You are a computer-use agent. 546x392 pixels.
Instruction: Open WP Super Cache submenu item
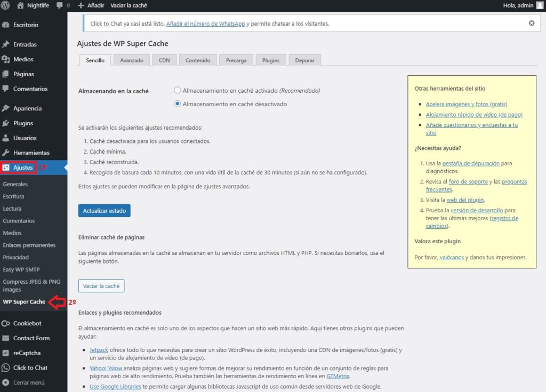pos(24,302)
